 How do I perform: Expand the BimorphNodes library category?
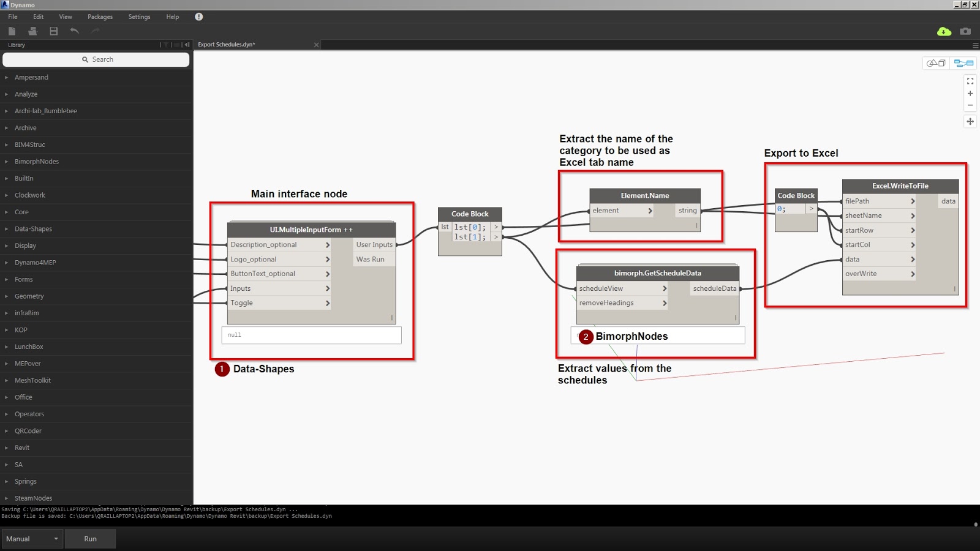click(37, 161)
